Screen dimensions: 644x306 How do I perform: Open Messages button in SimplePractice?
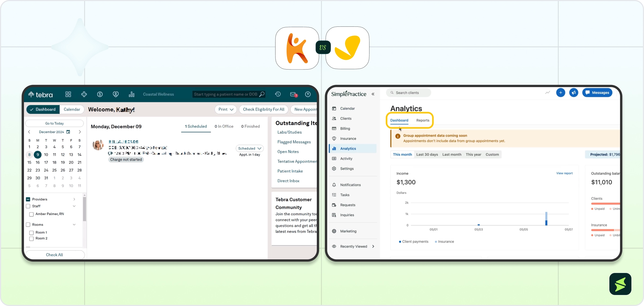click(x=597, y=93)
